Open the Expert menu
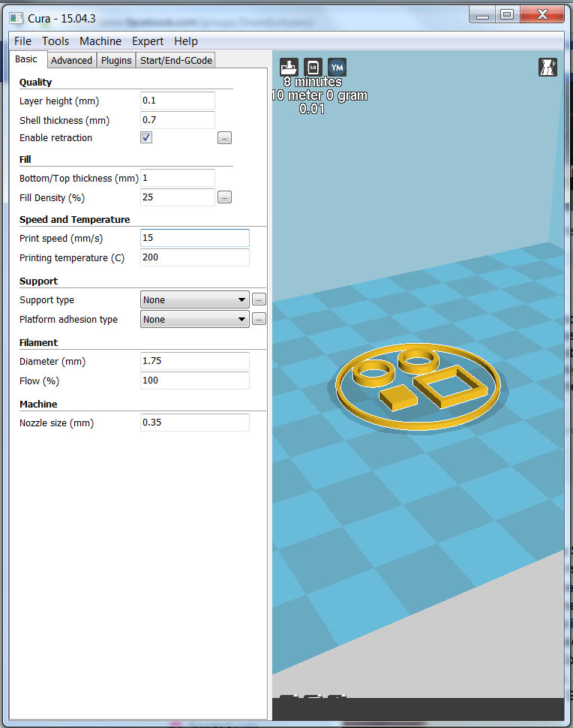This screenshot has height=728, width=573. coord(148,41)
